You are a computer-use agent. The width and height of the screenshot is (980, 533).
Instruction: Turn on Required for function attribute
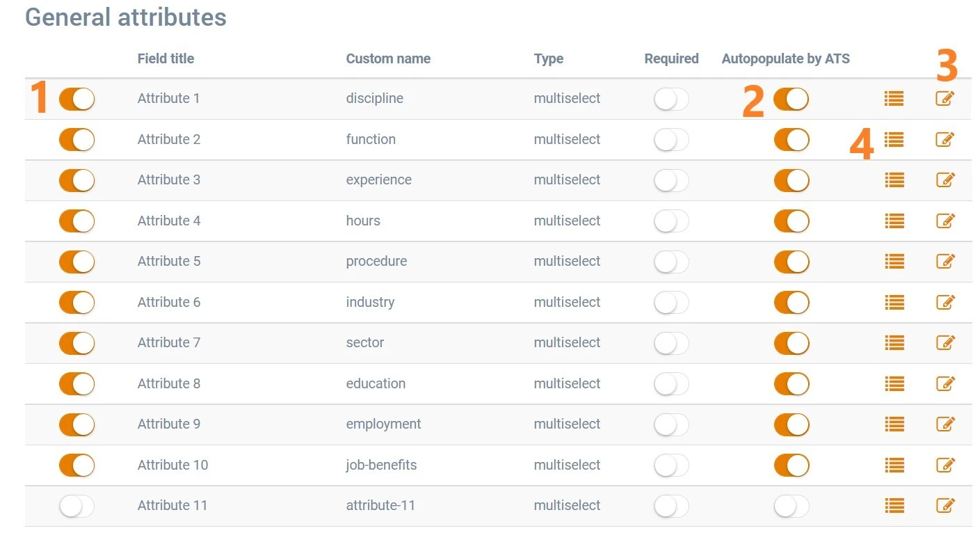click(x=671, y=140)
